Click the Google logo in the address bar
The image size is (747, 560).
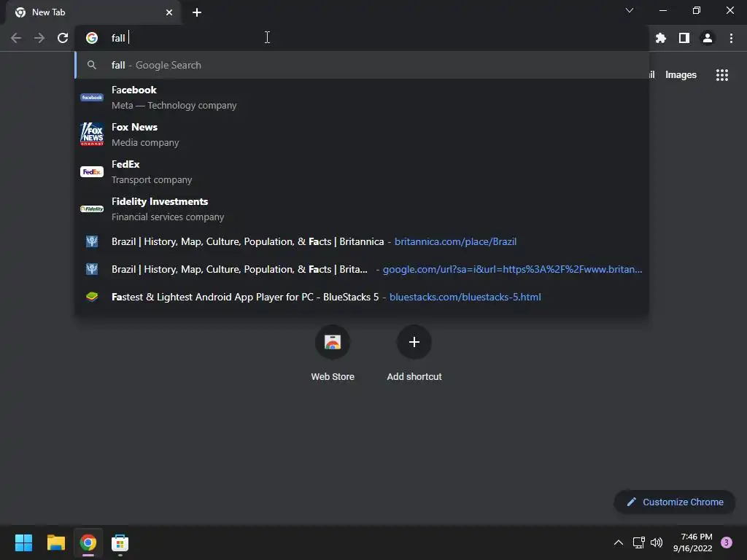point(92,38)
